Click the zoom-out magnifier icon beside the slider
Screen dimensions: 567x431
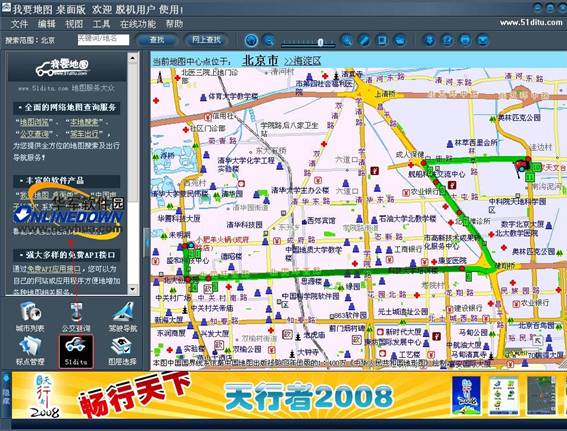[x=269, y=40]
